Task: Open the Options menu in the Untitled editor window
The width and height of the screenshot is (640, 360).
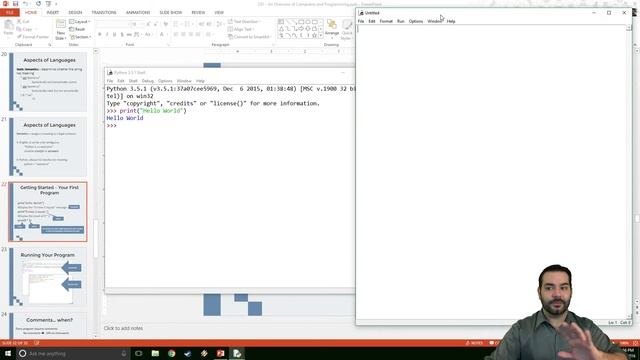Action: [416, 21]
